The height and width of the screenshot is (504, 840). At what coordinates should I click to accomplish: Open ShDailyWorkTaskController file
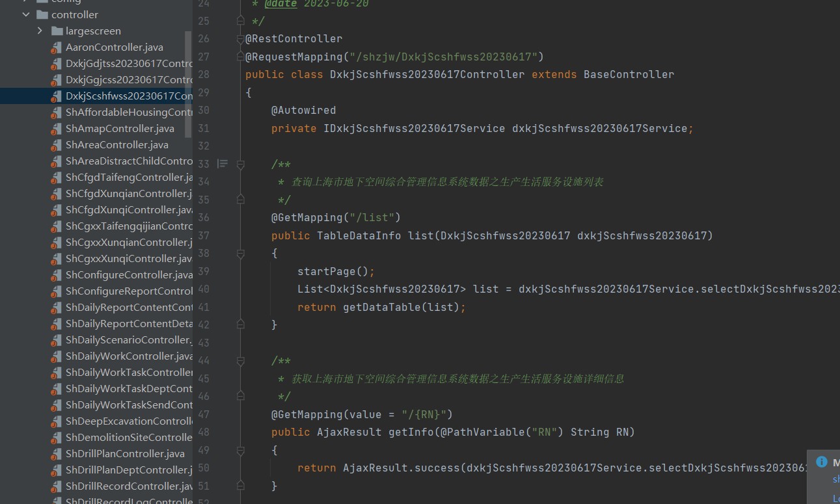[129, 372]
